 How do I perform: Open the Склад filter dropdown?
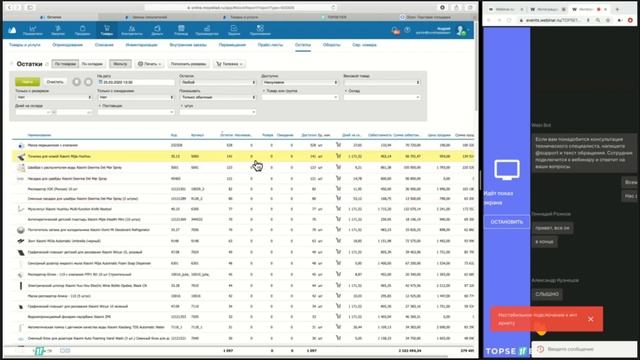click(x=382, y=97)
